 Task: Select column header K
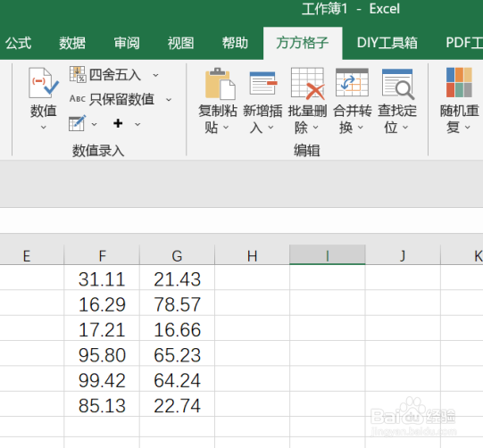click(x=462, y=255)
